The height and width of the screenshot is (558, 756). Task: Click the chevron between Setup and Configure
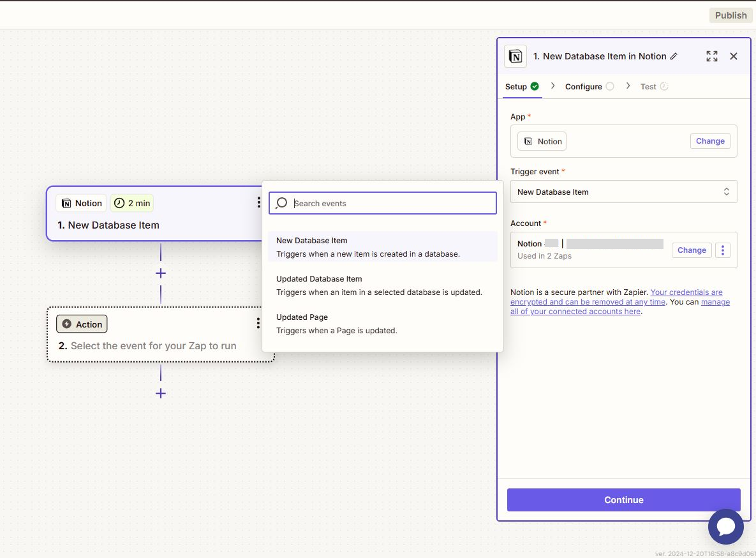(552, 86)
